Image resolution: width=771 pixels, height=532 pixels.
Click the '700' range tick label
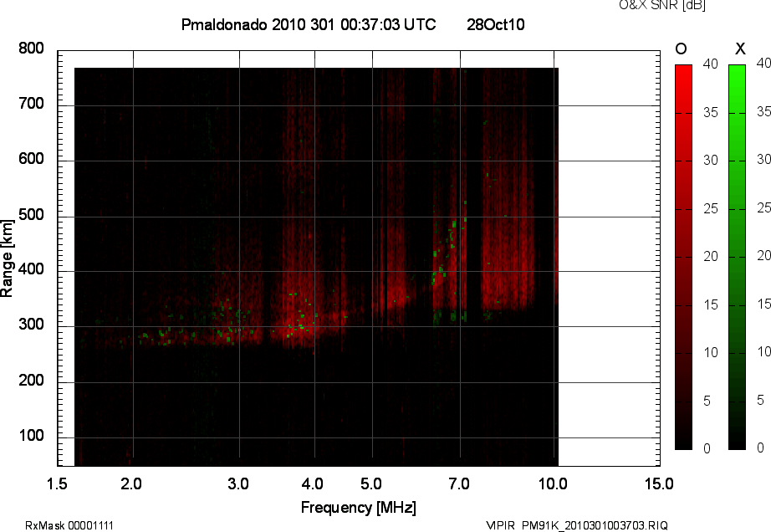(x=31, y=104)
